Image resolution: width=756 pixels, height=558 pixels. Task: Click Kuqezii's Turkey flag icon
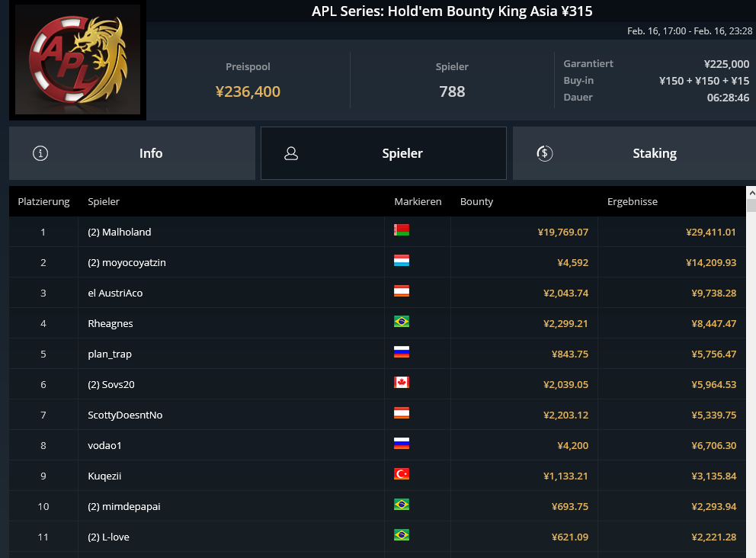pos(402,474)
